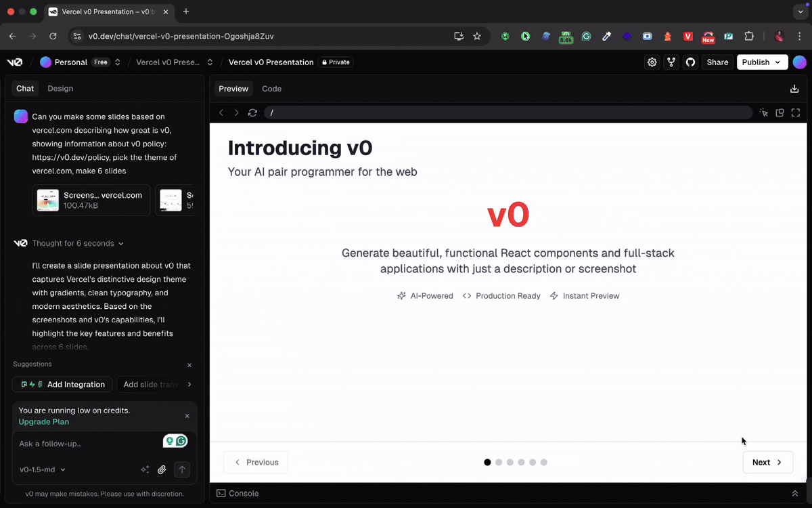This screenshot has width=812, height=508.
Task: Click the enhance prompt sparkle icon
Action: (144, 469)
